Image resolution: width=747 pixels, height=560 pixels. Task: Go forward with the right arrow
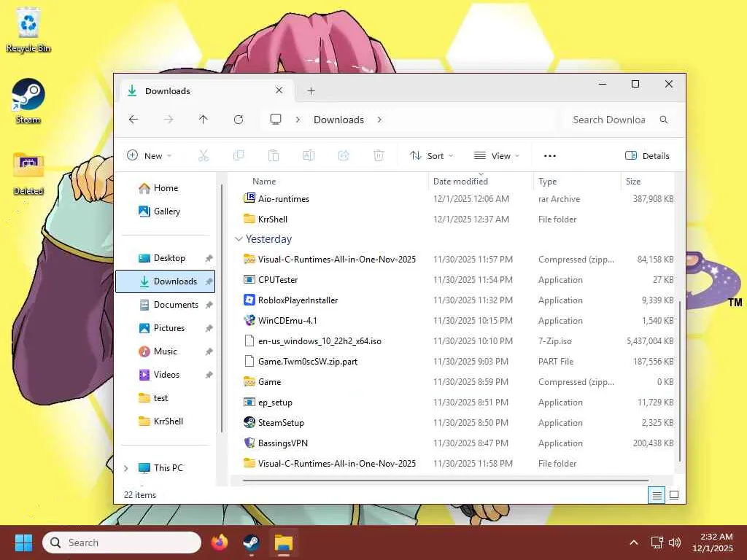(x=169, y=120)
